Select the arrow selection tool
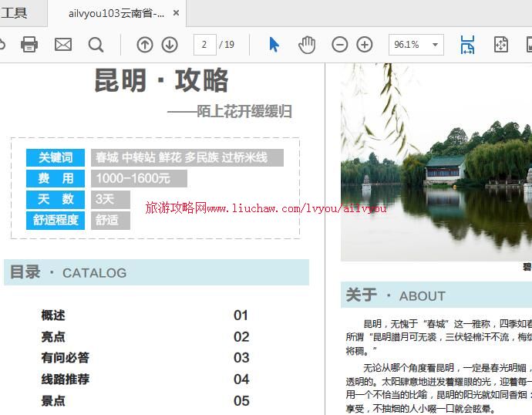532x415 pixels. [x=274, y=45]
